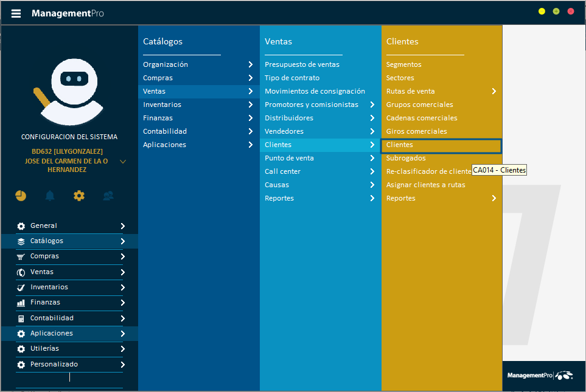Expand Rutas de venta arrow
Image resolution: width=586 pixels, height=392 pixels.
coord(494,91)
